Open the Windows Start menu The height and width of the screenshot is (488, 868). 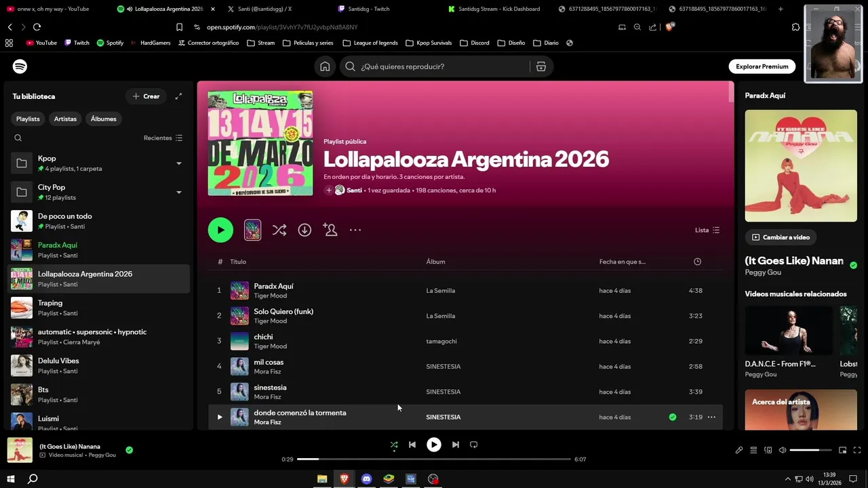coord(10,479)
